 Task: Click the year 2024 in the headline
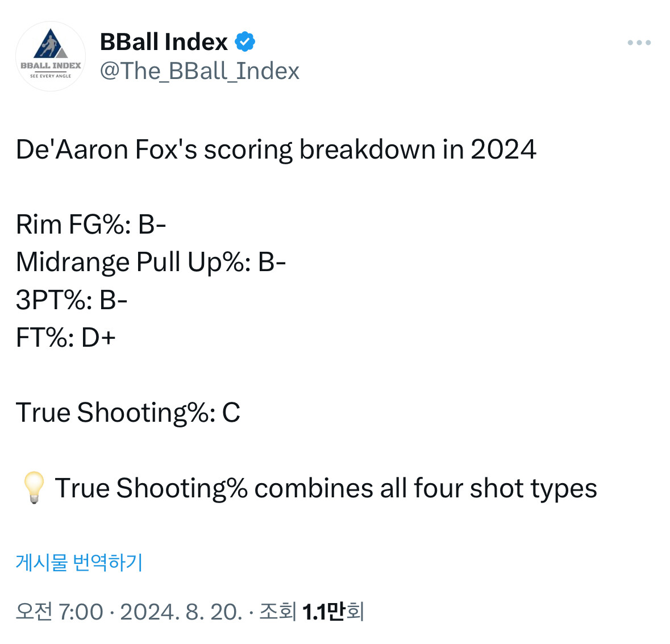click(503, 149)
